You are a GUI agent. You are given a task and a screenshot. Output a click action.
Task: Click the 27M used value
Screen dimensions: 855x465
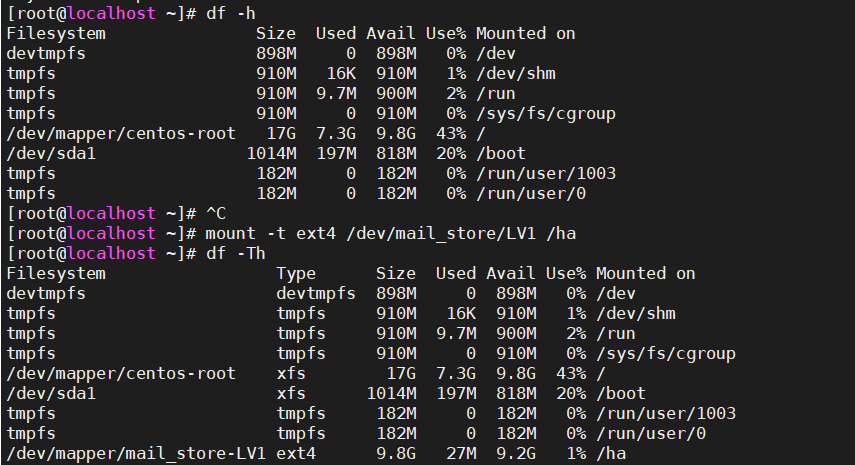(x=461, y=453)
